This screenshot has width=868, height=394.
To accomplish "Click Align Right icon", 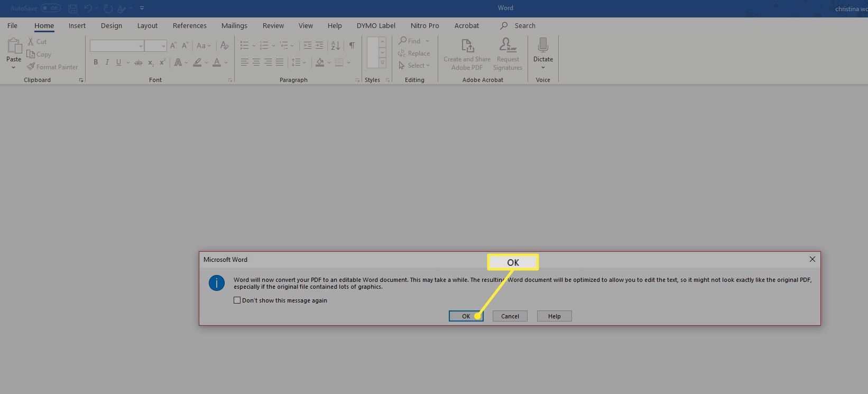I will click(267, 62).
